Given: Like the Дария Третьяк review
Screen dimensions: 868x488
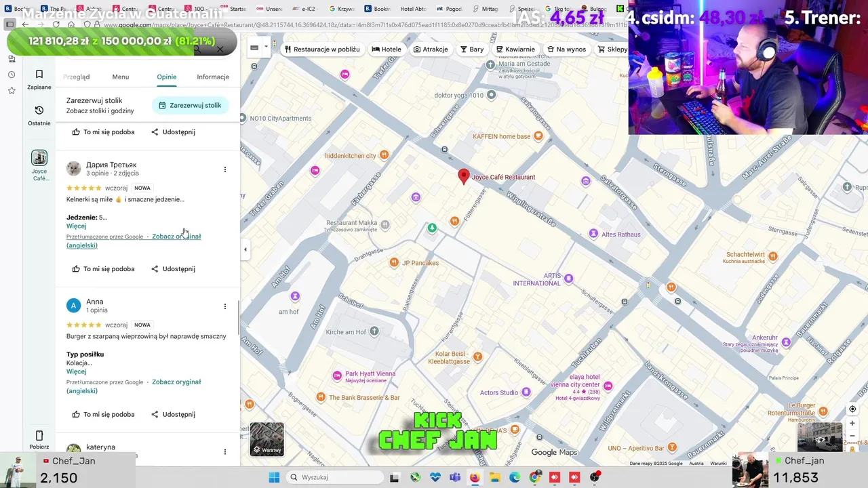Looking at the screenshot, I should point(104,269).
